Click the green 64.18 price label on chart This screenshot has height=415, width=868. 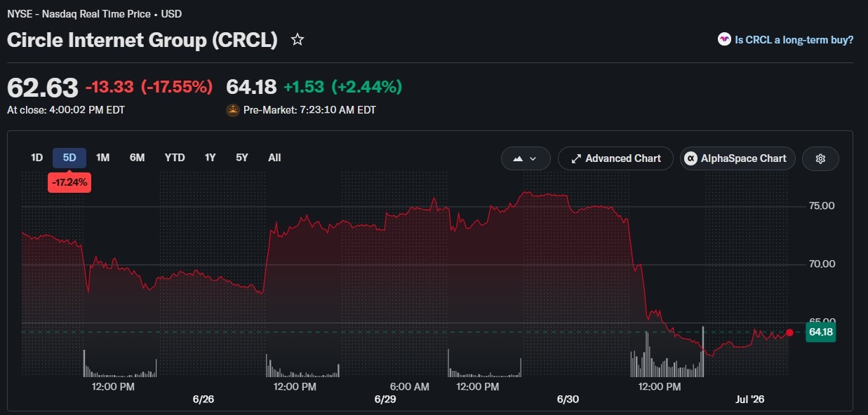pyautogui.click(x=820, y=332)
